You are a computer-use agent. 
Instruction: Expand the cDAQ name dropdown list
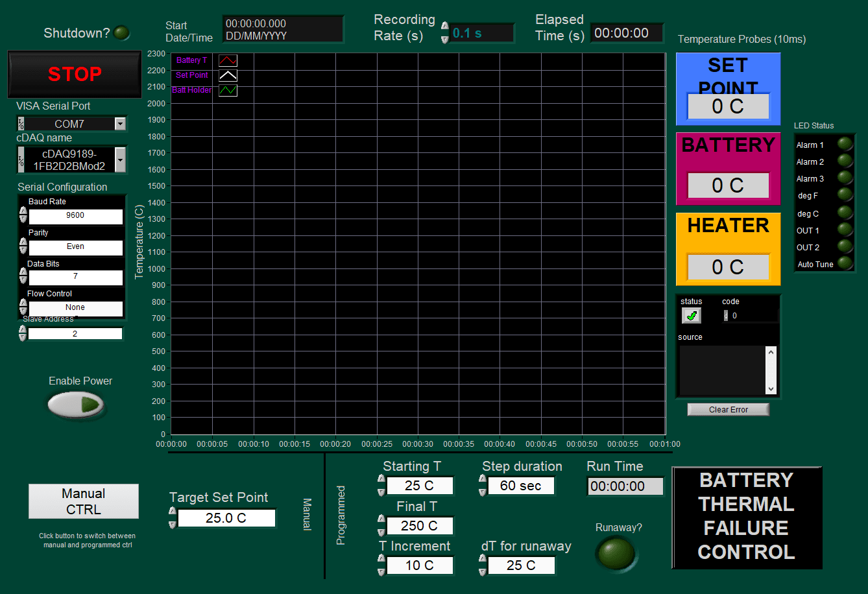(x=120, y=159)
